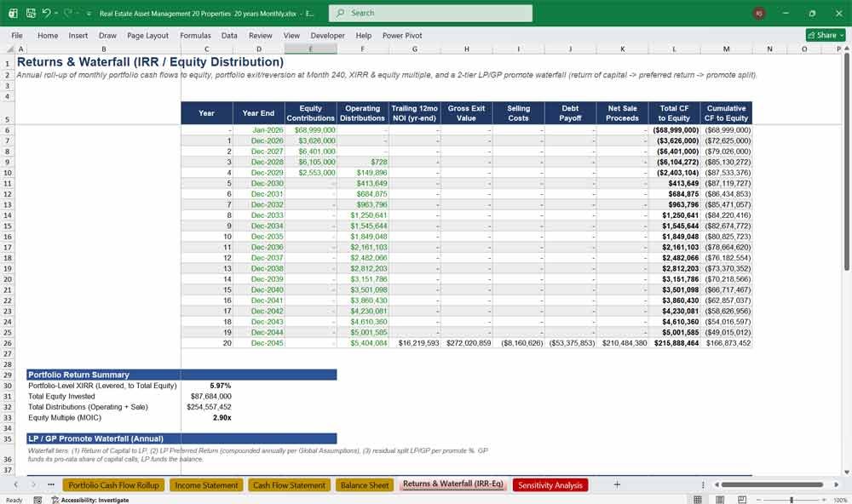Focus the Search box
Screen dimensions: 852x504
click(x=430, y=13)
